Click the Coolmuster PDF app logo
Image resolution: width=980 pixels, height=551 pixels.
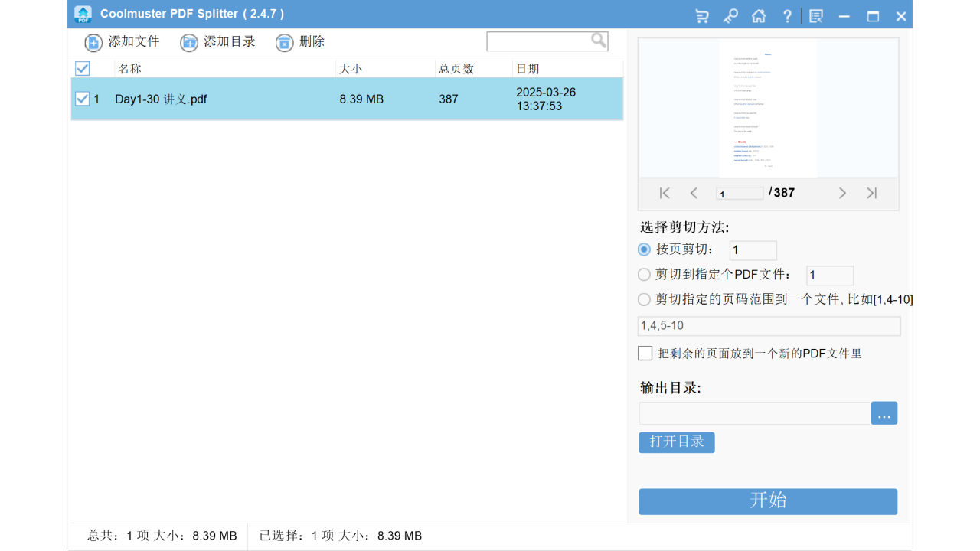[83, 15]
